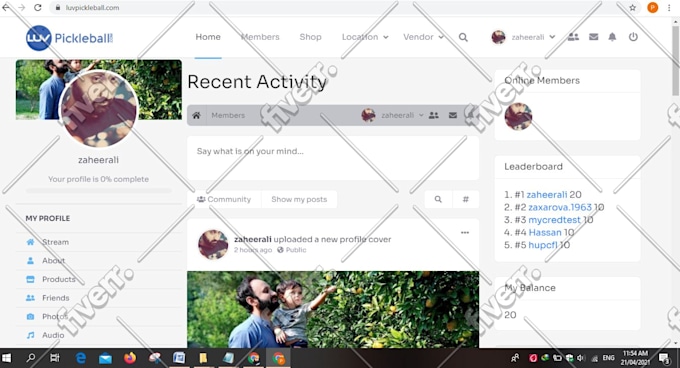Image resolution: width=680 pixels, height=368 pixels.
Task: Open messages envelope icon in top navigation
Action: 594,37
